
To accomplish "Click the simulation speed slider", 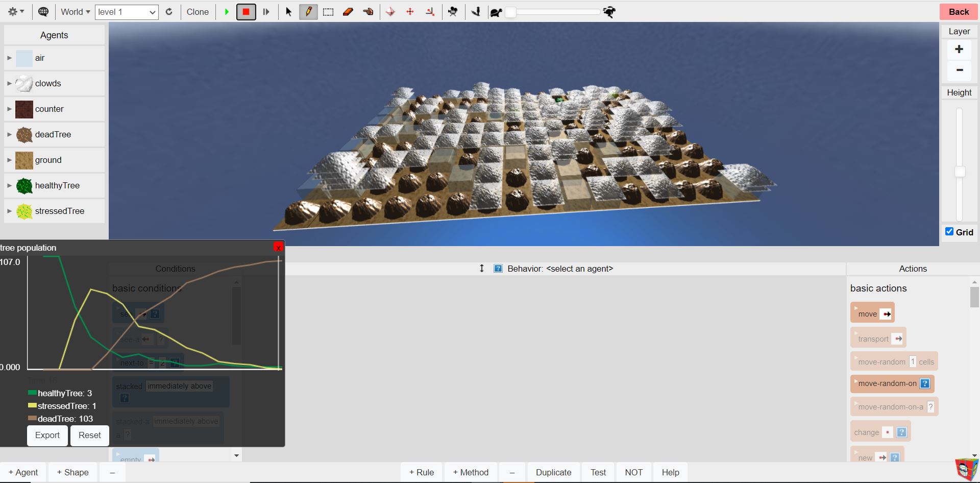I will (x=555, y=12).
